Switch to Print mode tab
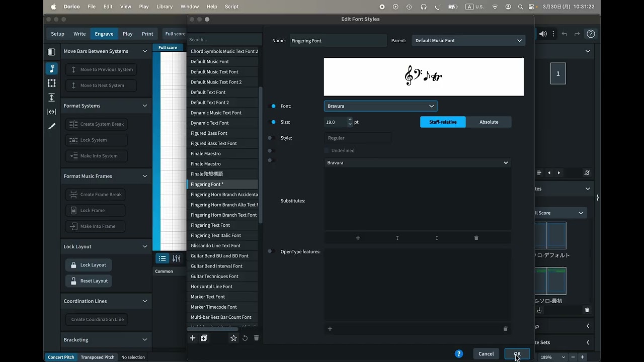This screenshot has width=644, height=362. (x=147, y=34)
